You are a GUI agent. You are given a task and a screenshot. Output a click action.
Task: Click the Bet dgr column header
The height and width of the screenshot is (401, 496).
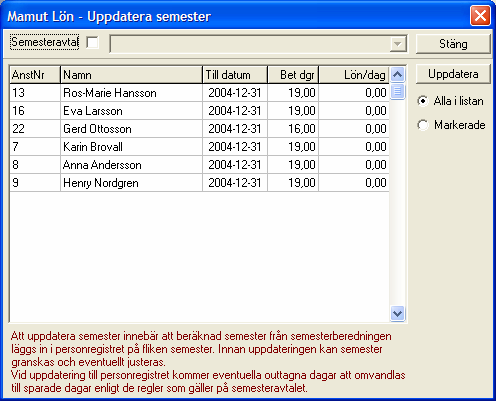coord(293,75)
